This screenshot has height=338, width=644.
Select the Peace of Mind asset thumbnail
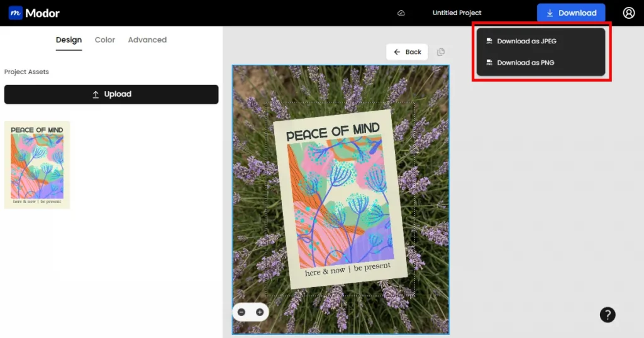click(x=37, y=165)
